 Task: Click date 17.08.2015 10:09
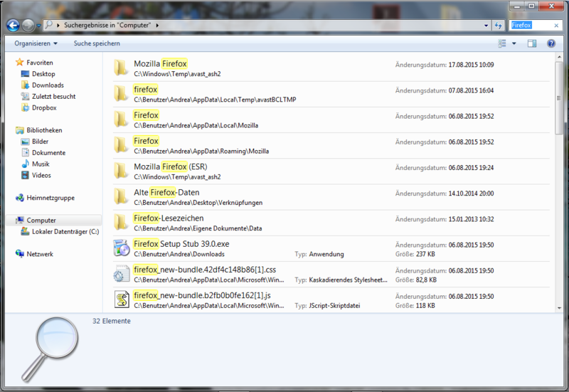coord(471,65)
